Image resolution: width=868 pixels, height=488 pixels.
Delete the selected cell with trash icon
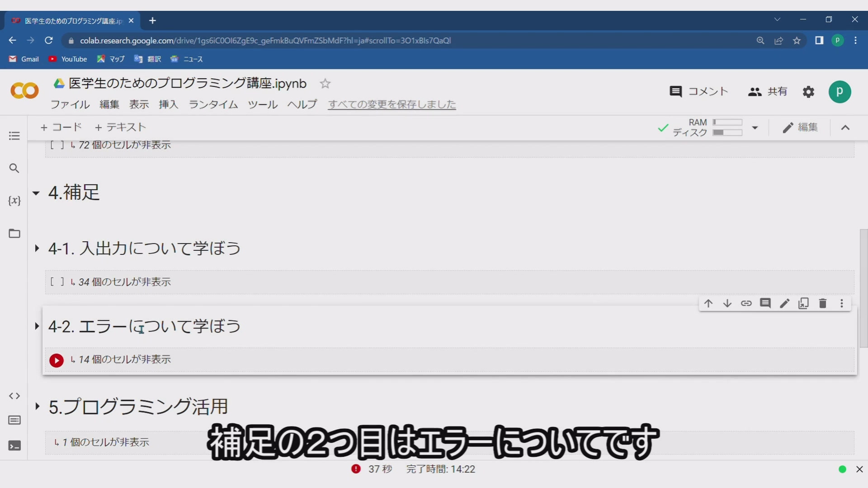[x=823, y=304]
